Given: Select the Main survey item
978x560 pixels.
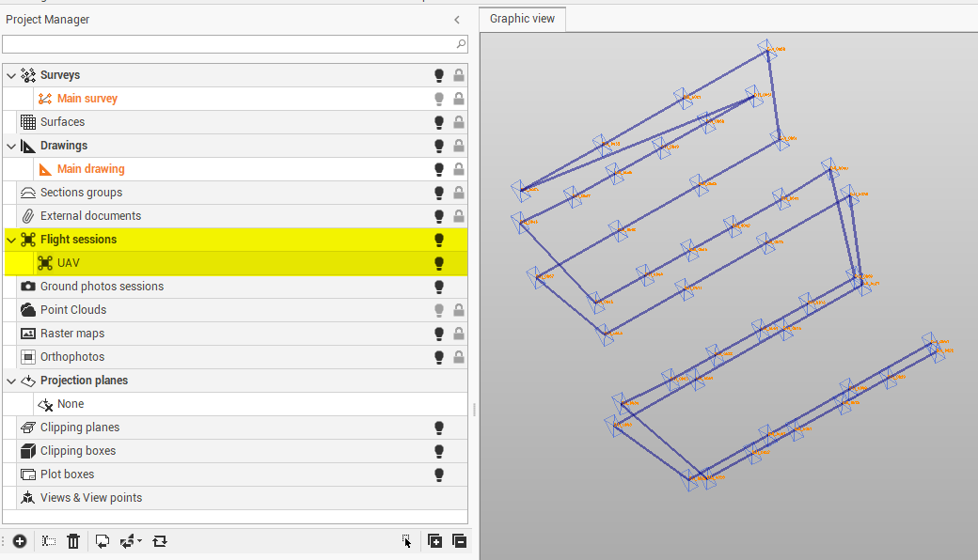Looking at the screenshot, I should point(87,99).
